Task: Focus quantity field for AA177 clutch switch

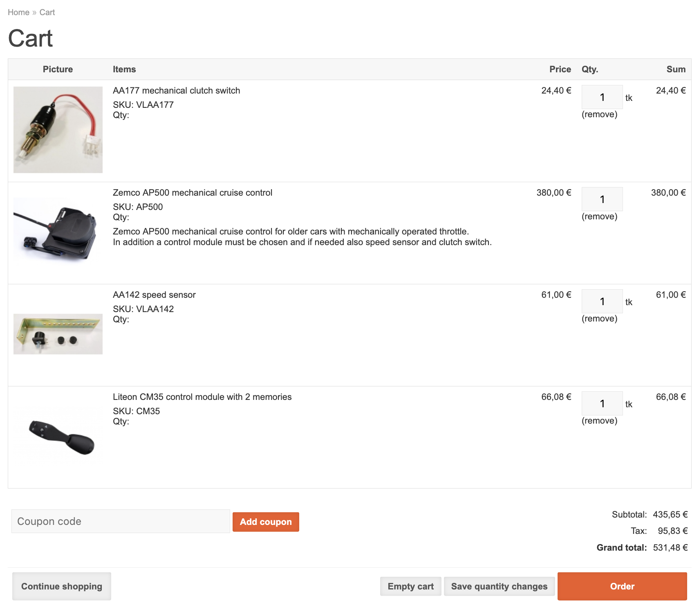Action: click(x=602, y=97)
